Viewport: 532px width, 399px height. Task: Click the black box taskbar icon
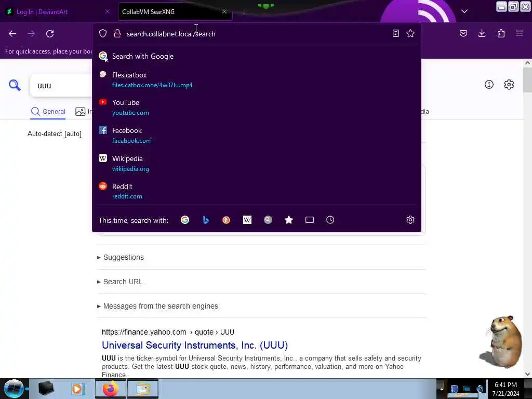coord(46,389)
